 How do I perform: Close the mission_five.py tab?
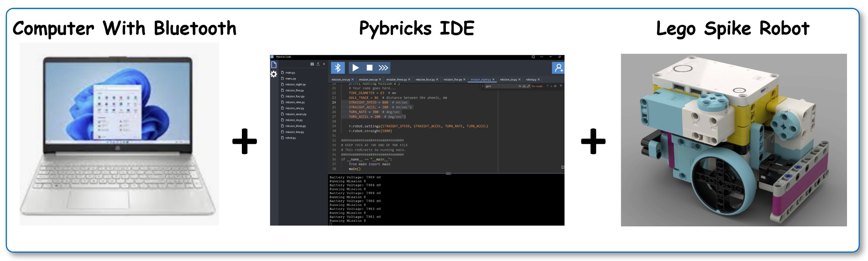(464, 79)
